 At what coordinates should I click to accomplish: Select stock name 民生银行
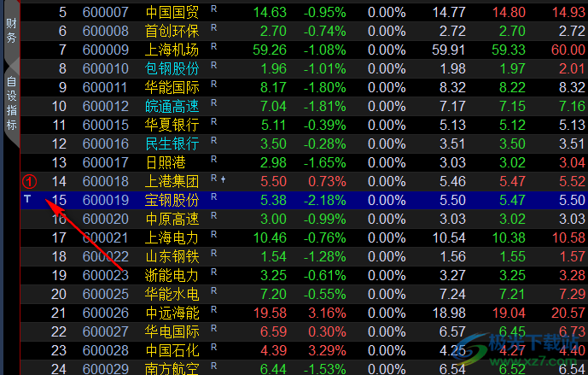[172, 144]
